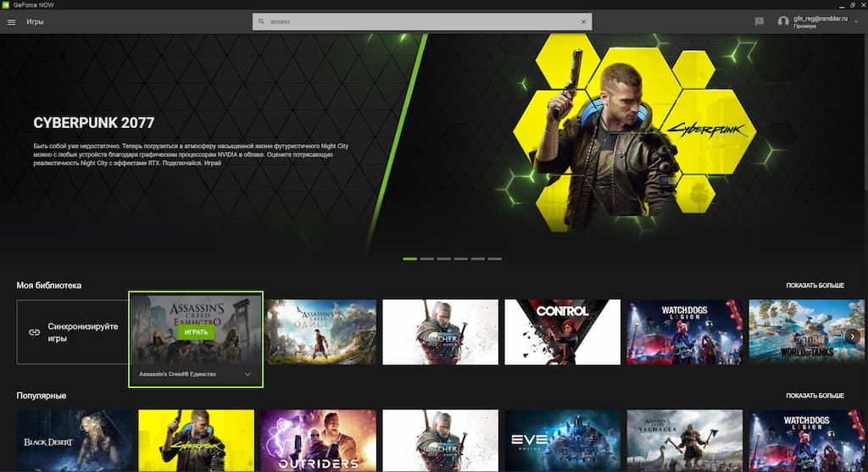Select fifth carousel indicator dash
Image resolution: width=868 pixels, height=472 pixels.
tap(478, 258)
